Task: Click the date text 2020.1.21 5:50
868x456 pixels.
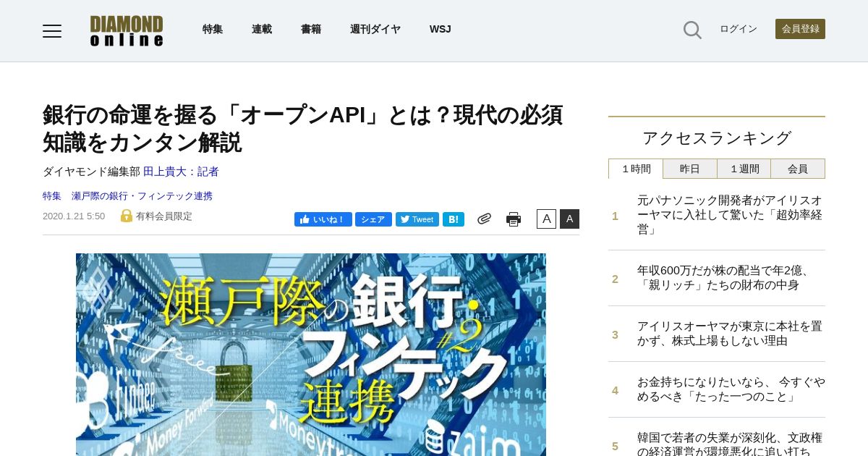Action: point(74,216)
